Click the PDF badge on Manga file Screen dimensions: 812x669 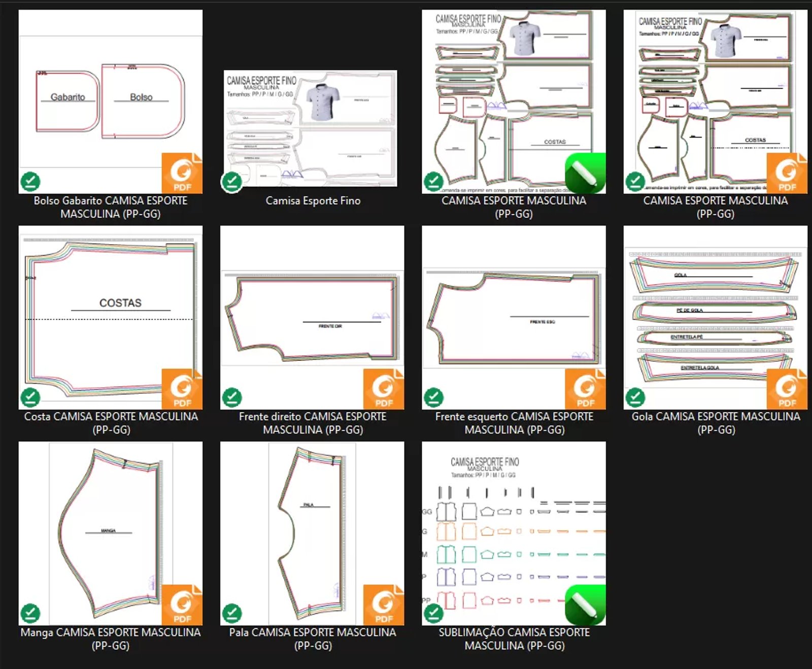[x=182, y=605]
